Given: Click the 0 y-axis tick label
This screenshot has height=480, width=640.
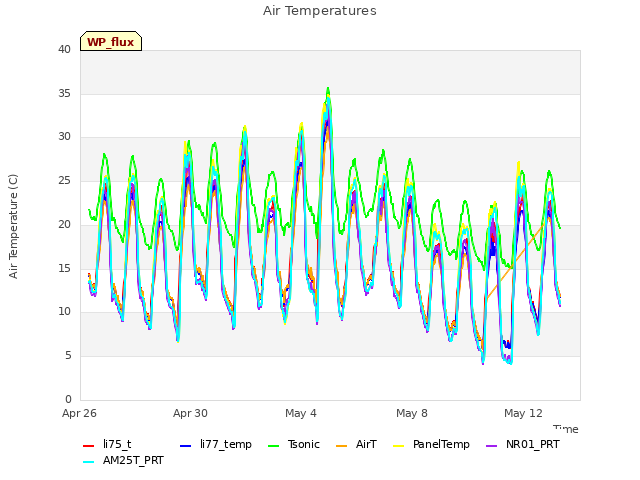Looking at the screenshot, I should (x=68, y=399).
